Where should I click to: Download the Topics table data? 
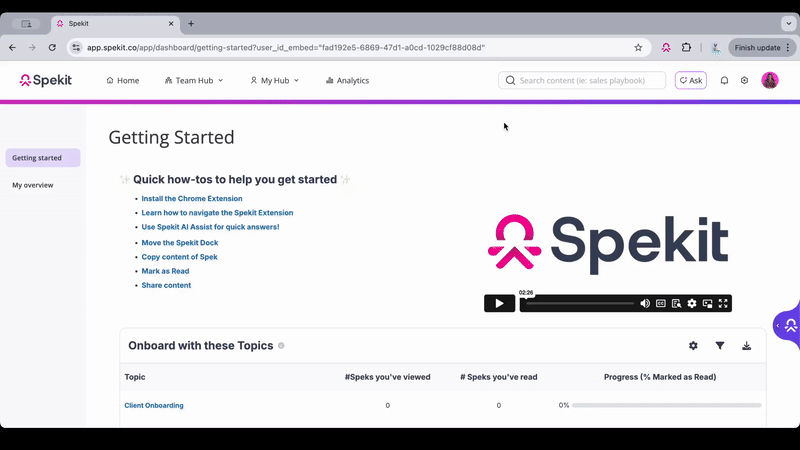point(746,346)
